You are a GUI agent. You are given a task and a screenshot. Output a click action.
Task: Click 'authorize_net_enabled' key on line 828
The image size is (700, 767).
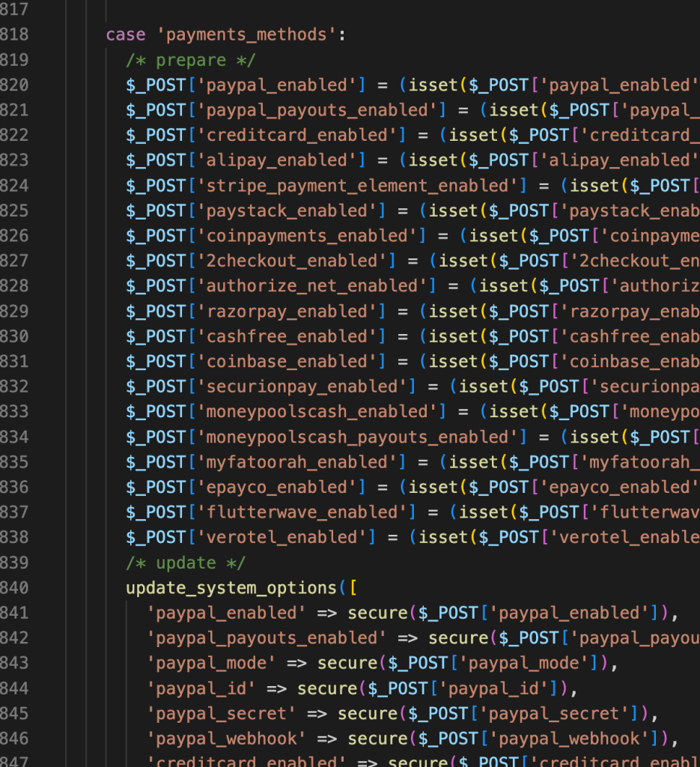coord(312,285)
